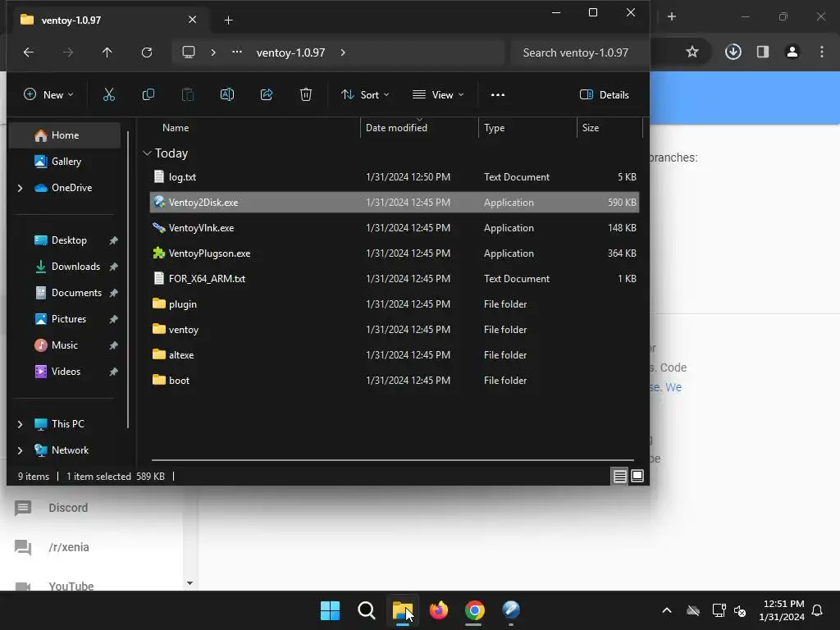The width and height of the screenshot is (840, 630).
Task: Open Desktop quick access folder
Action: [69, 240]
